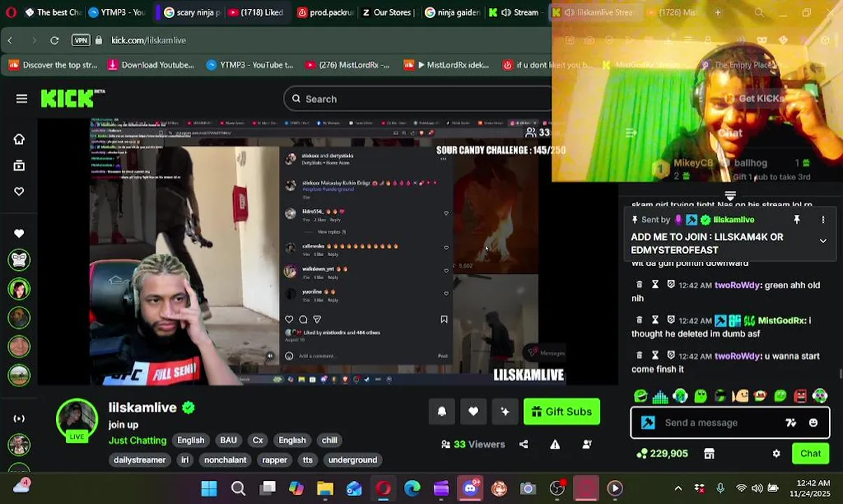Go to Kick home via house icon

[19, 139]
